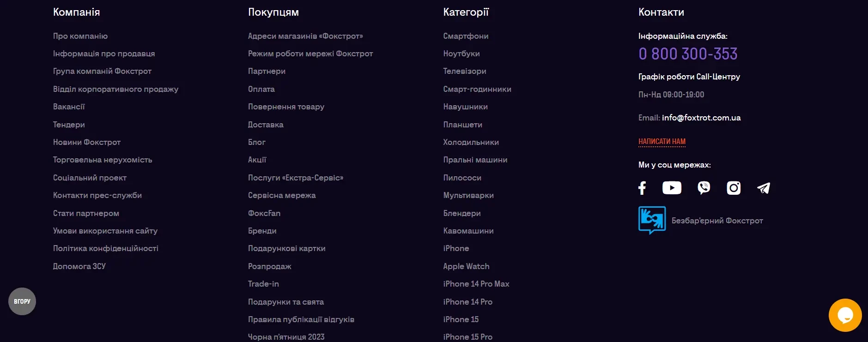Viewport: 868px width, 342px height.
Task: Open the orange chat bubble widget
Action: point(845,315)
